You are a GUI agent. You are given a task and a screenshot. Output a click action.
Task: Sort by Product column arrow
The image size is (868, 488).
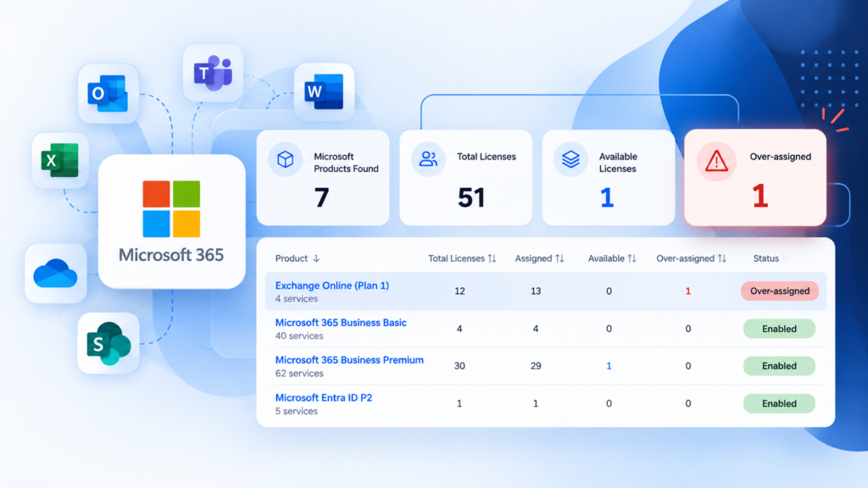(316, 258)
